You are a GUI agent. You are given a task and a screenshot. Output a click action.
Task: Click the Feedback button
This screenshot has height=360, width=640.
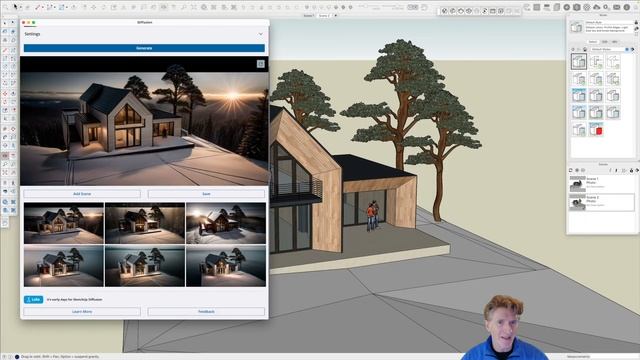(206, 311)
